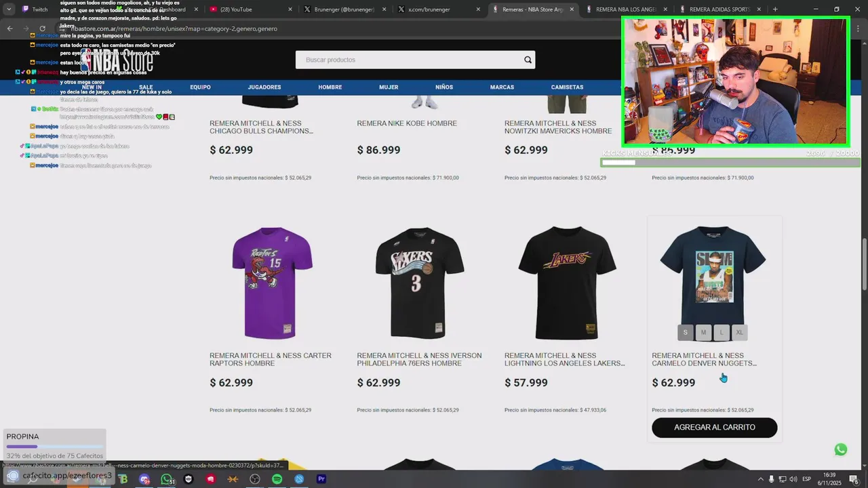Open the EQUIPO menu
Image resolution: width=868 pixels, height=488 pixels.
click(x=200, y=87)
